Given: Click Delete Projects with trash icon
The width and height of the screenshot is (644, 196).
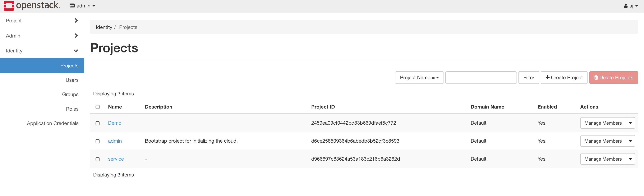Looking at the screenshot, I should point(613,78).
